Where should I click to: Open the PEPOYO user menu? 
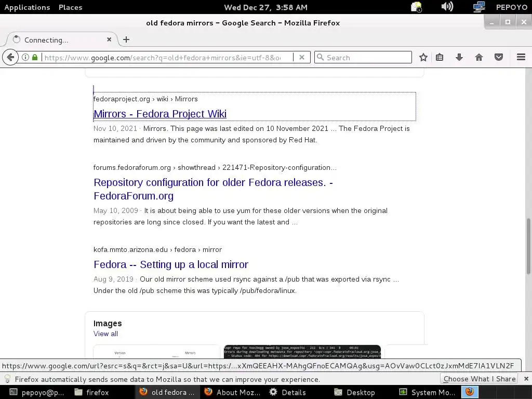click(511, 7)
